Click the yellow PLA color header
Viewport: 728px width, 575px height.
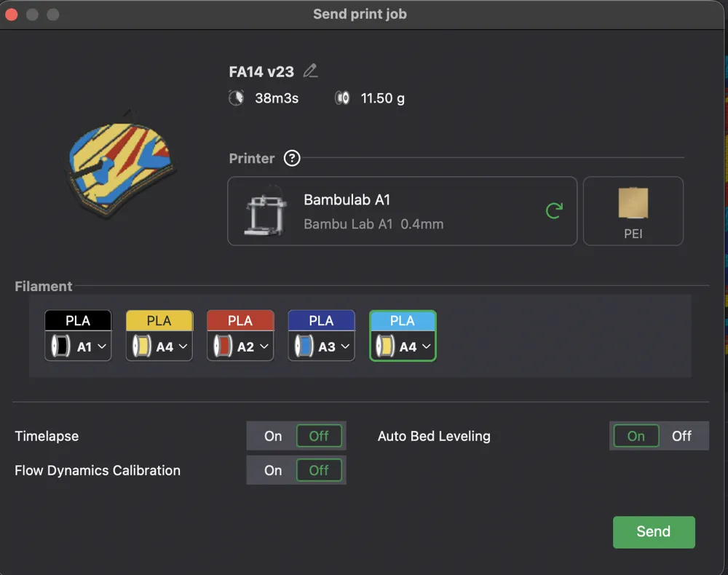point(159,321)
